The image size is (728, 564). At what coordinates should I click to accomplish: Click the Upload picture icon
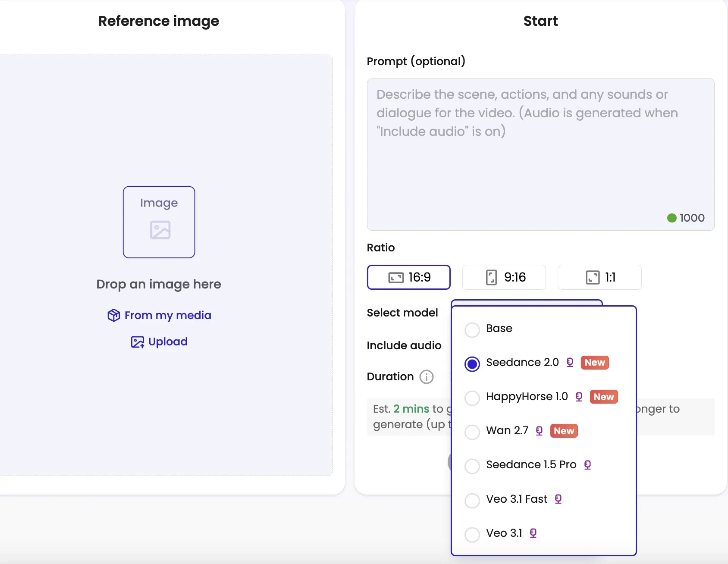pyautogui.click(x=138, y=342)
